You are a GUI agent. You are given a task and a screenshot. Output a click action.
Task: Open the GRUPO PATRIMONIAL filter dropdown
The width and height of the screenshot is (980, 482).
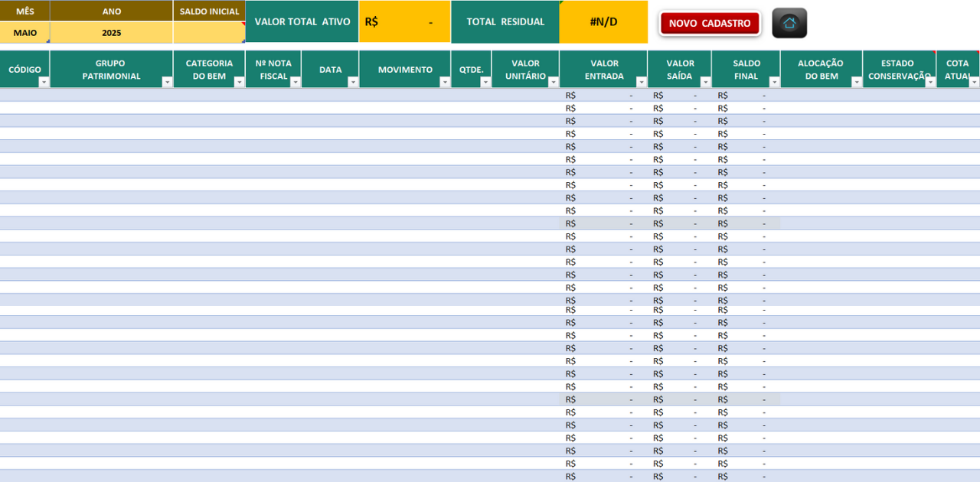tap(168, 82)
